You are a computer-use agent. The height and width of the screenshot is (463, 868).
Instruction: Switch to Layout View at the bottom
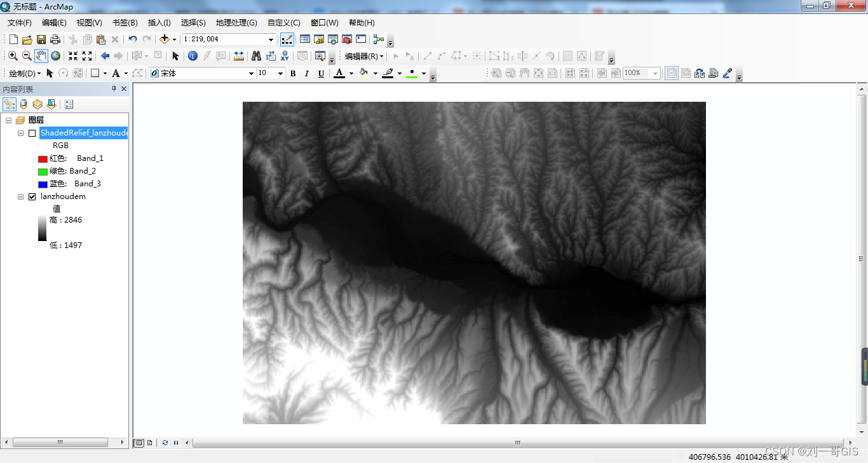coord(149,443)
